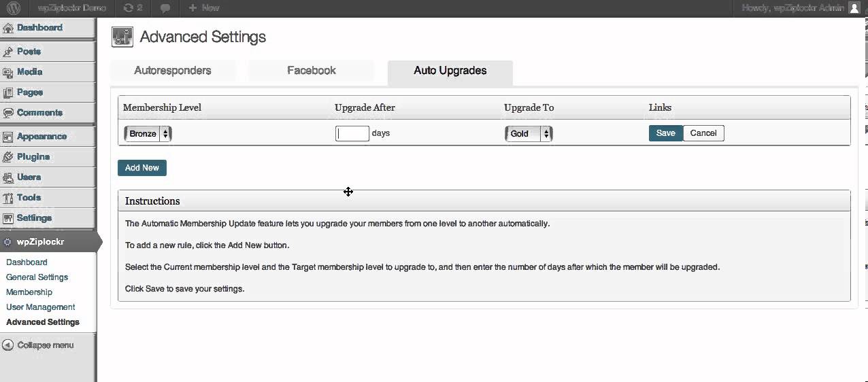Image resolution: width=868 pixels, height=382 pixels.
Task: Click the Dashboard house icon in sidebar
Action: pyautogui.click(x=8, y=28)
